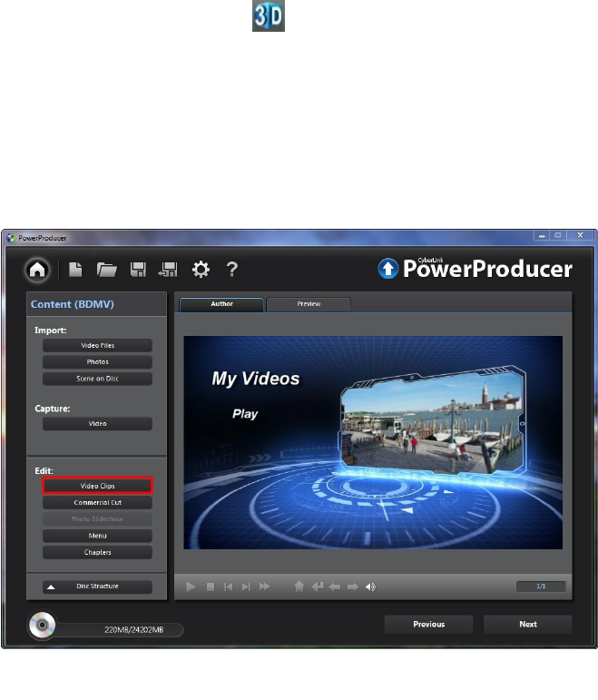This screenshot has width=598, height=700.
Task: Switch to the Author tab
Action: [221, 304]
